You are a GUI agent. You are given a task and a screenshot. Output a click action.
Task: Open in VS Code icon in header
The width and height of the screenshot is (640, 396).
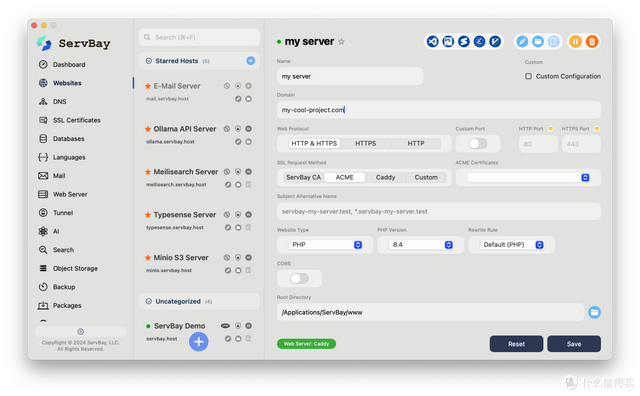coord(433,41)
